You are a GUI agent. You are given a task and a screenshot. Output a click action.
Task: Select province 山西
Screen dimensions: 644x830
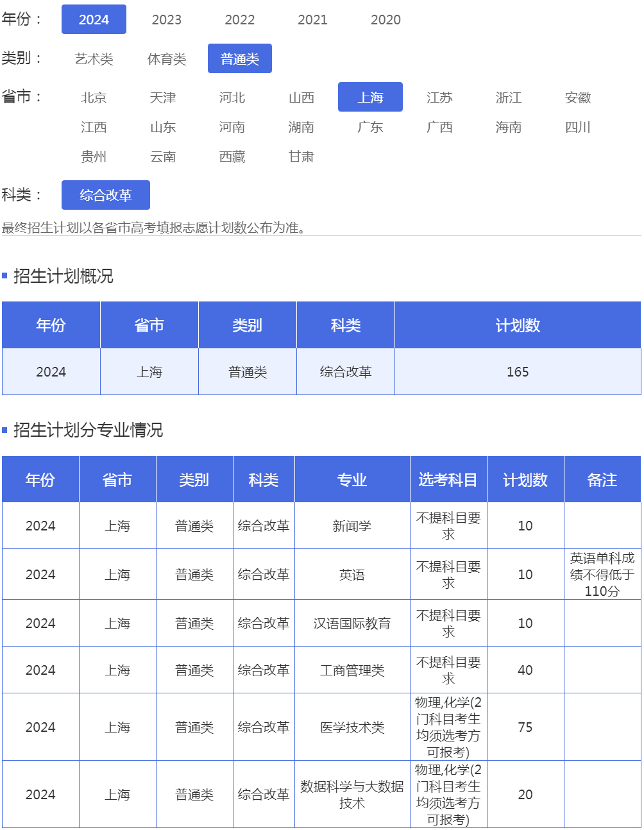tap(301, 97)
